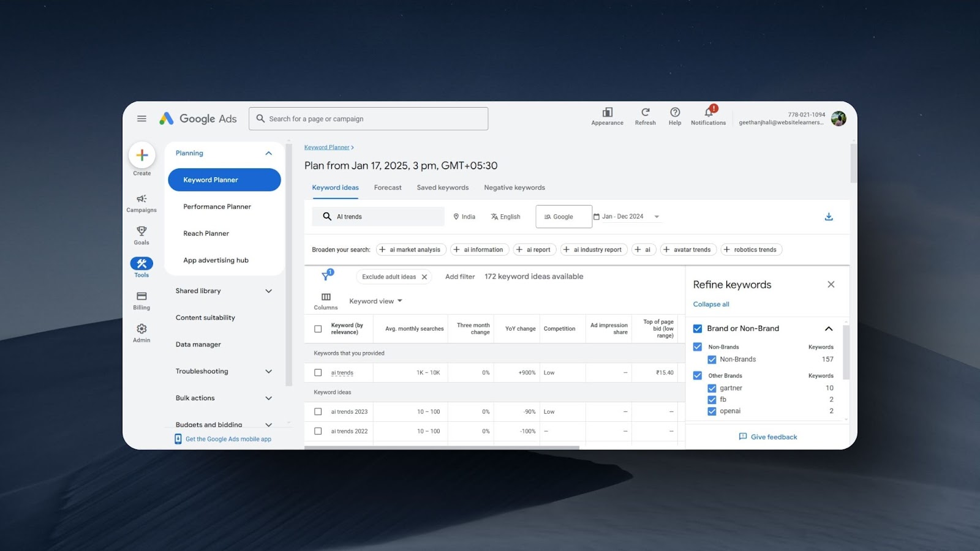Click the Create plus button
The height and width of the screenshot is (551, 980).
142,155
